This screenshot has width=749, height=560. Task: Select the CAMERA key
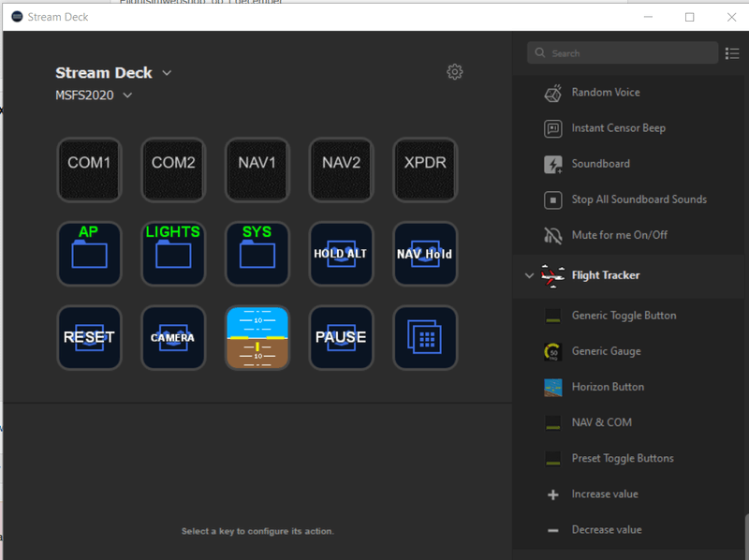coord(173,338)
